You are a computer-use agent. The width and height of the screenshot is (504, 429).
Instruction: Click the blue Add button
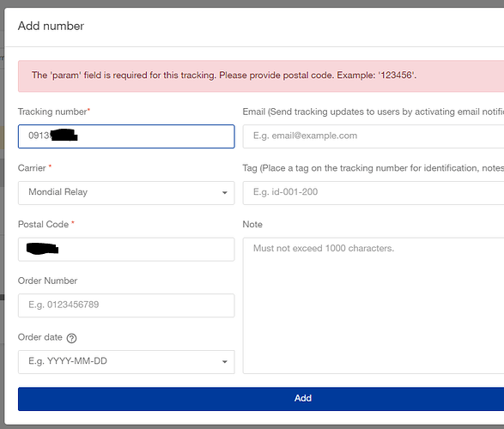261,399
